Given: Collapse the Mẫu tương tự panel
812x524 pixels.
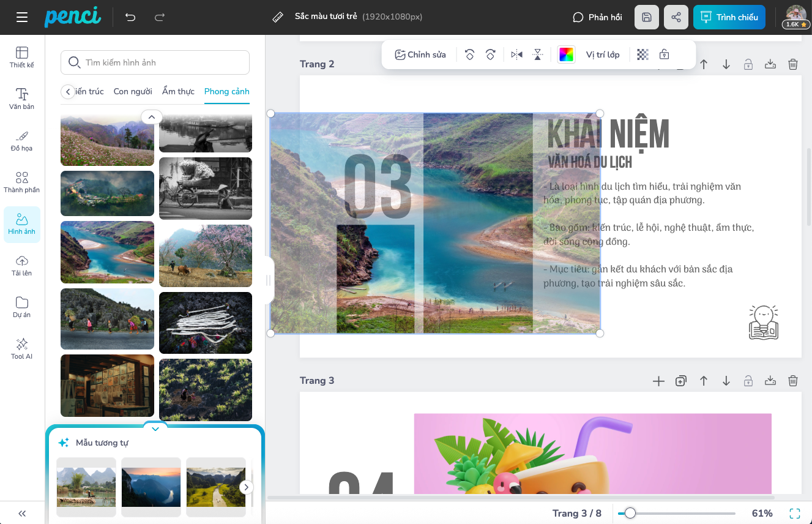Looking at the screenshot, I should 155,429.
